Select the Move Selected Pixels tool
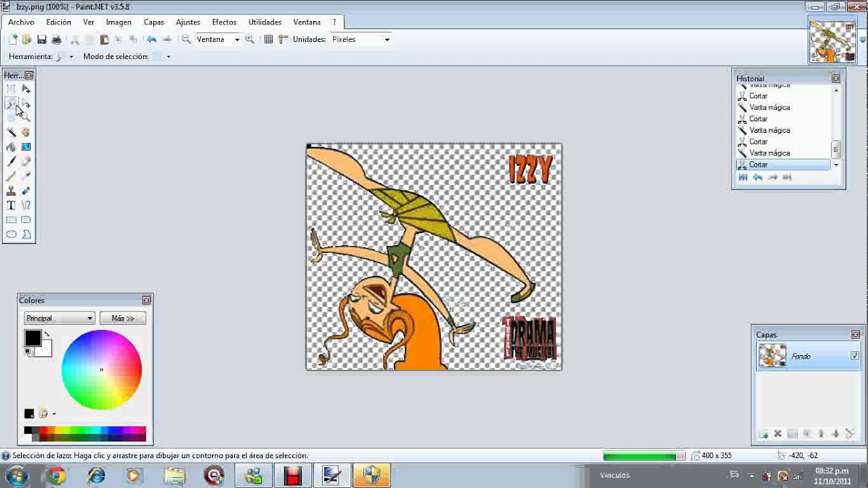The height and width of the screenshot is (488, 868). (x=26, y=89)
